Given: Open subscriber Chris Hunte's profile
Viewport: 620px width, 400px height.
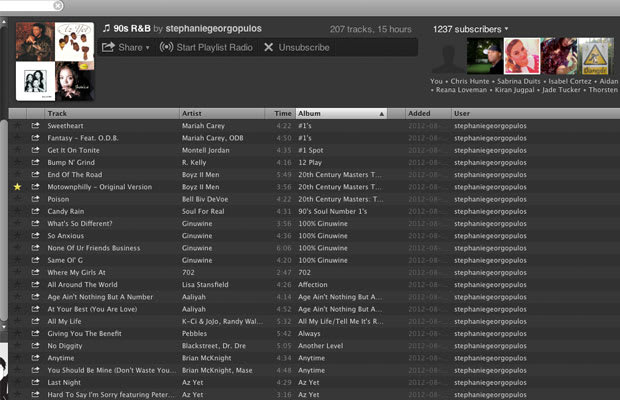Looking at the screenshot, I should coord(470,81).
